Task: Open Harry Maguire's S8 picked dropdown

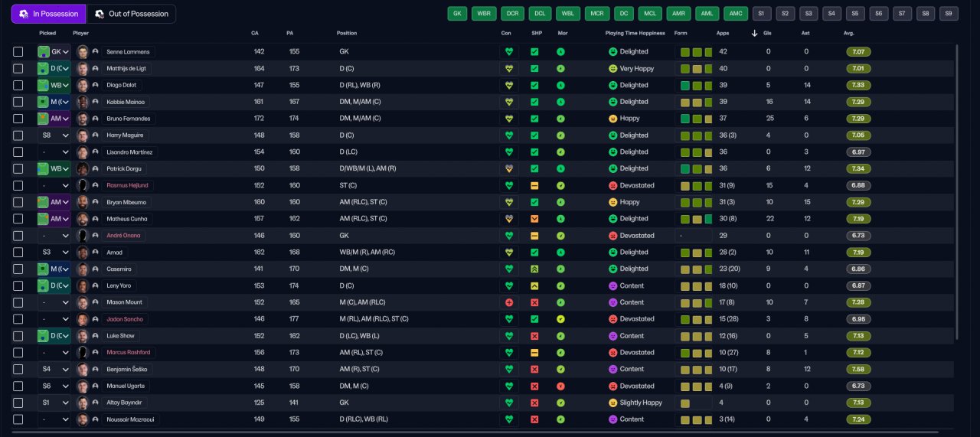Action: pyautogui.click(x=54, y=135)
